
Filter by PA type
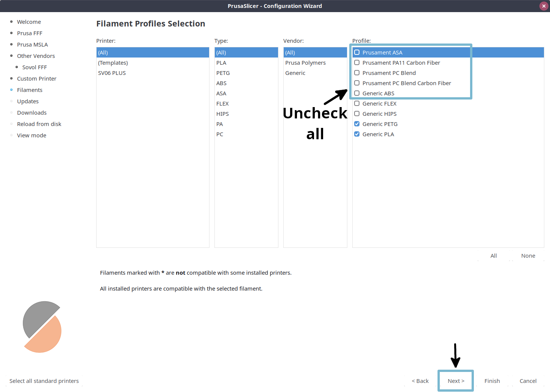(246, 124)
